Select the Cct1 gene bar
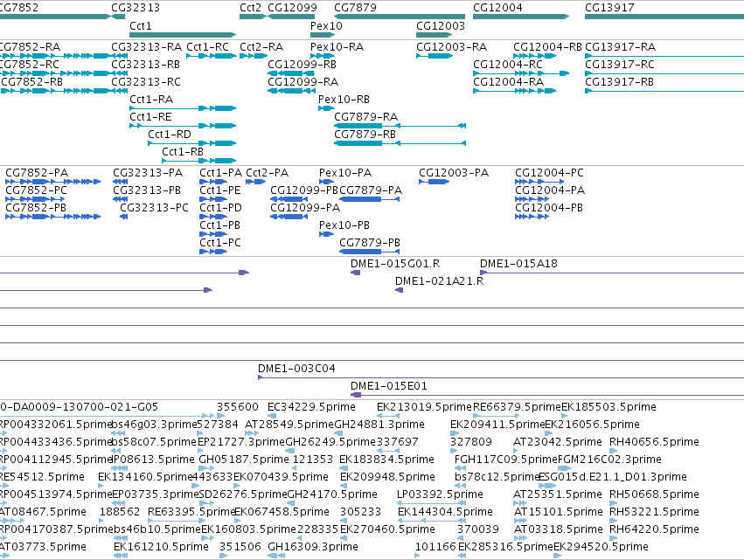 click(183, 35)
